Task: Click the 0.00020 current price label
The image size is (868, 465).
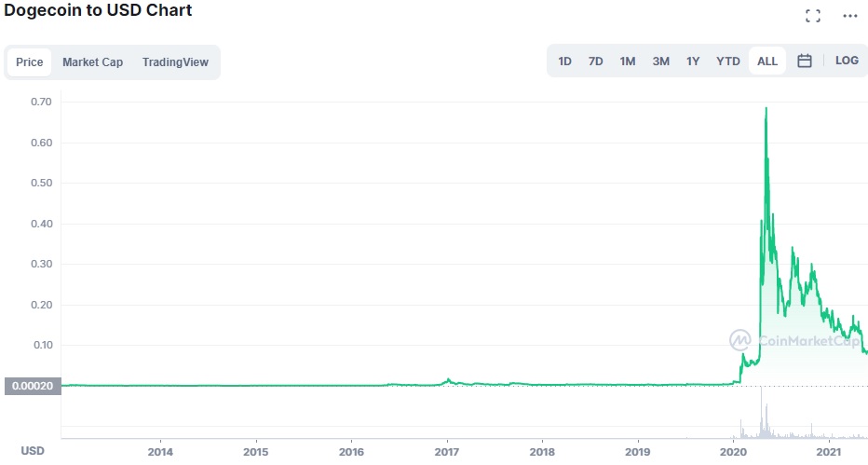Action: pyautogui.click(x=33, y=386)
